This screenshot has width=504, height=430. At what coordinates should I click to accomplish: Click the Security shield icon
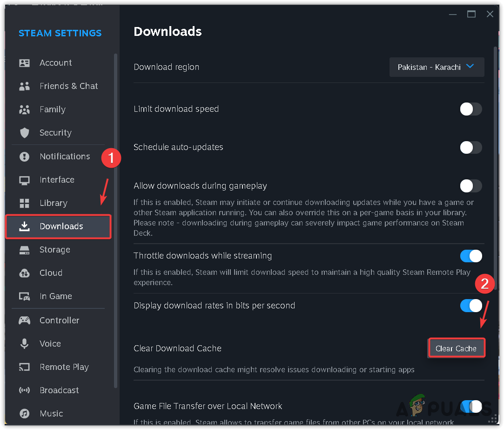[x=24, y=133]
